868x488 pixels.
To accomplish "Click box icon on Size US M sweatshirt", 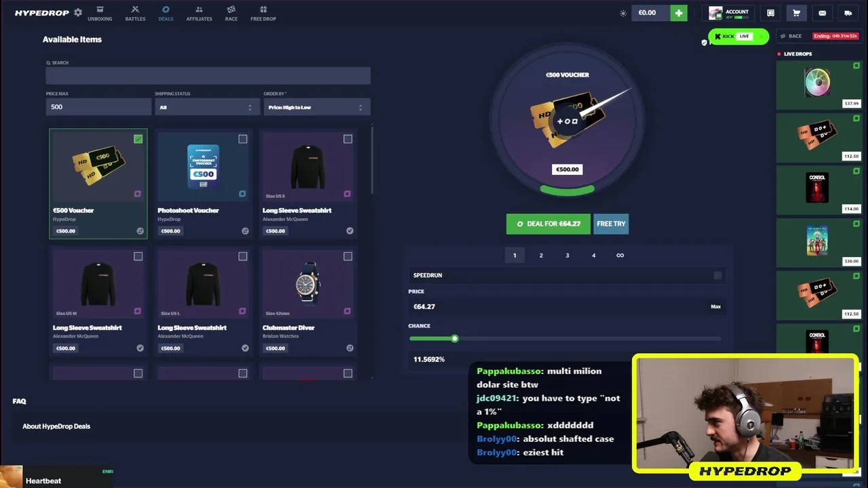I will click(138, 311).
